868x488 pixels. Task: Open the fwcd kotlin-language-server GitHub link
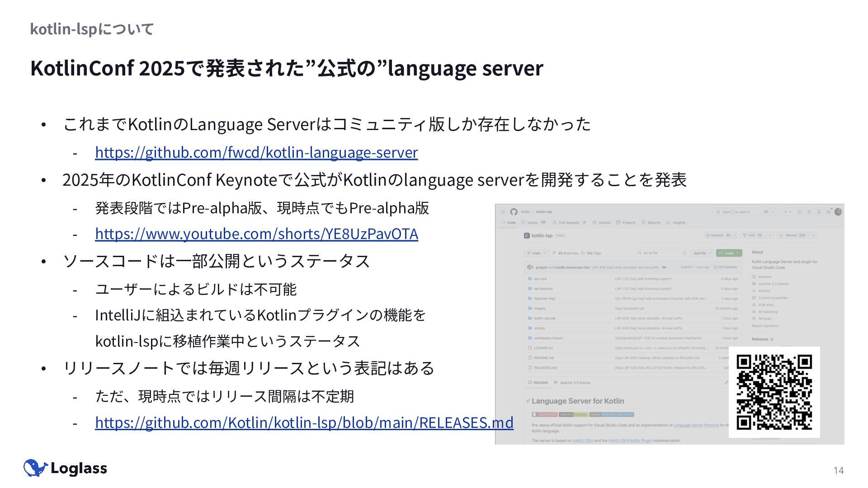pyautogui.click(x=256, y=153)
